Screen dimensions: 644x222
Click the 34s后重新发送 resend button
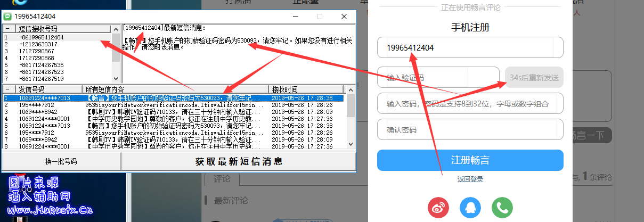pyautogui.click(x=534, y=77)
